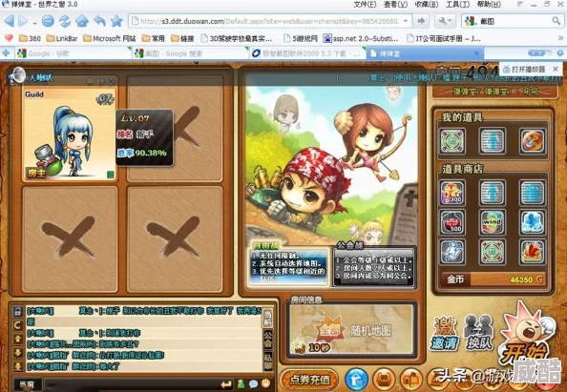Click the blue speech bubble icon in chat
Viewport: 567px width, 392px height.
pyautogui.click(x=254, y=383)
